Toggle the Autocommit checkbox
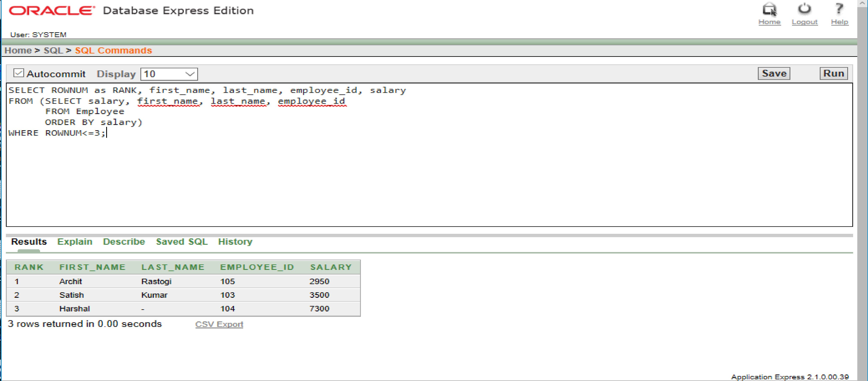This screenshot has height=381, width=868. click(18, 73)
